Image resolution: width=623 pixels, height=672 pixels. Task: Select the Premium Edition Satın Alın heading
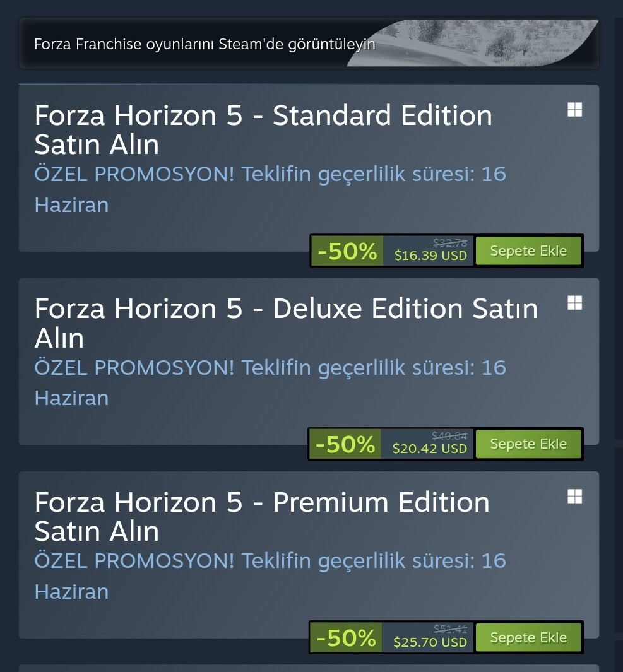(x=261, y=516)
